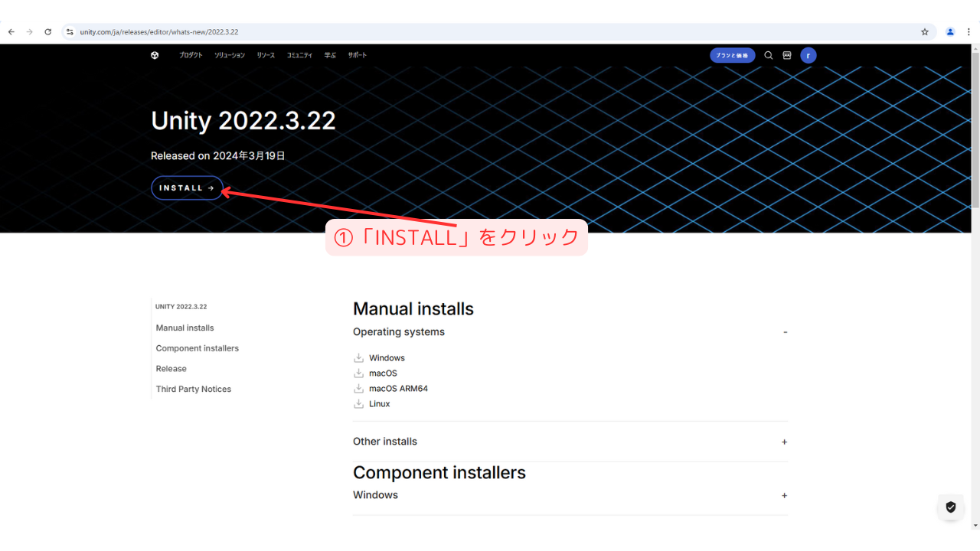Expand the Other installs section

click(x=784, y=442)
